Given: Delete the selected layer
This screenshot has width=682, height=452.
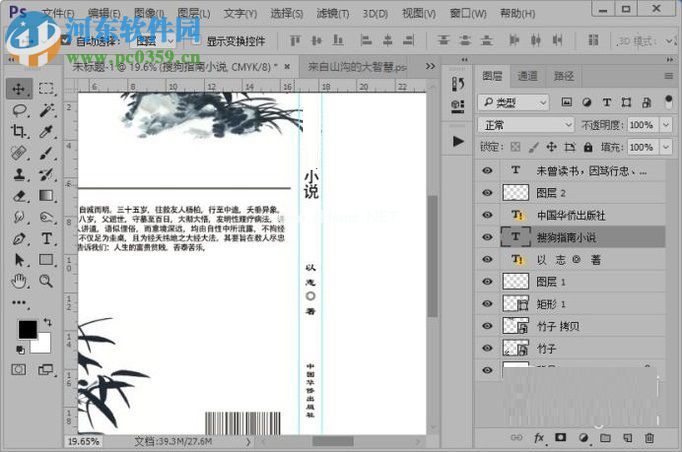Looking at the screenshot, I should (649, 438).
